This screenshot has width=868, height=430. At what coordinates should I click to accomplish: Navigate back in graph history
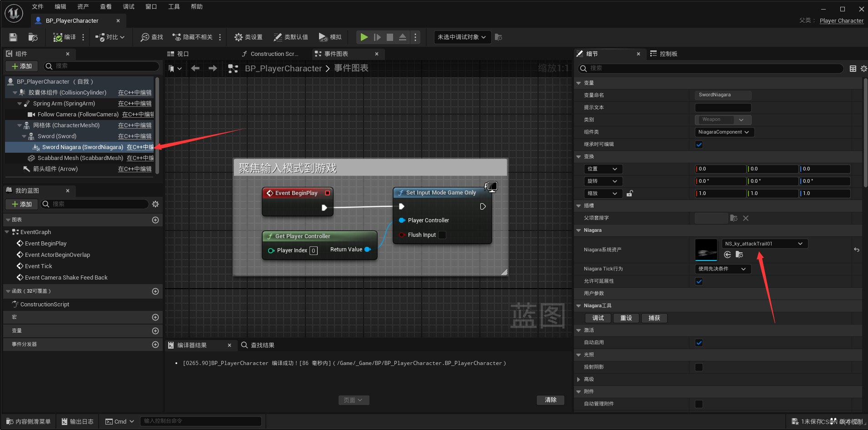[195, 68]
